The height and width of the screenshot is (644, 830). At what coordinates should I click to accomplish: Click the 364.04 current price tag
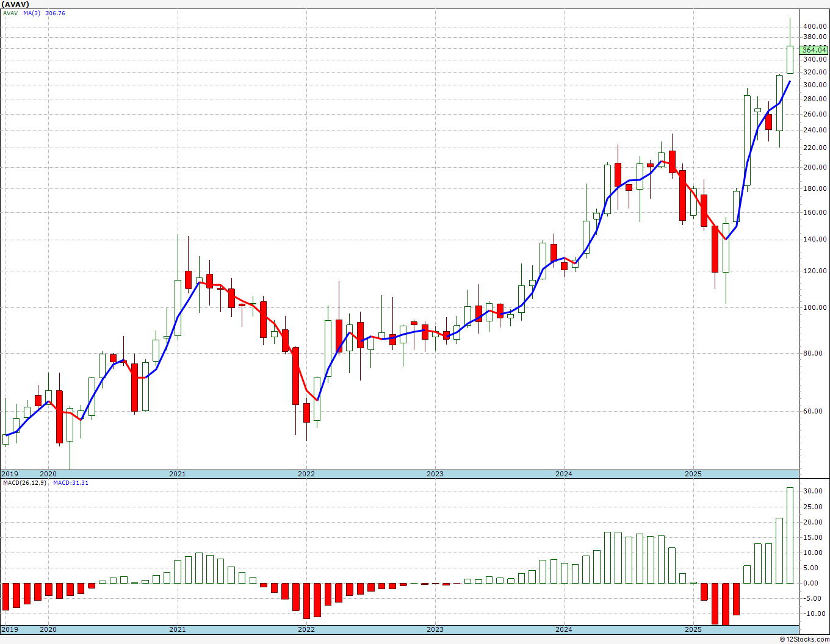click(815, 50)
